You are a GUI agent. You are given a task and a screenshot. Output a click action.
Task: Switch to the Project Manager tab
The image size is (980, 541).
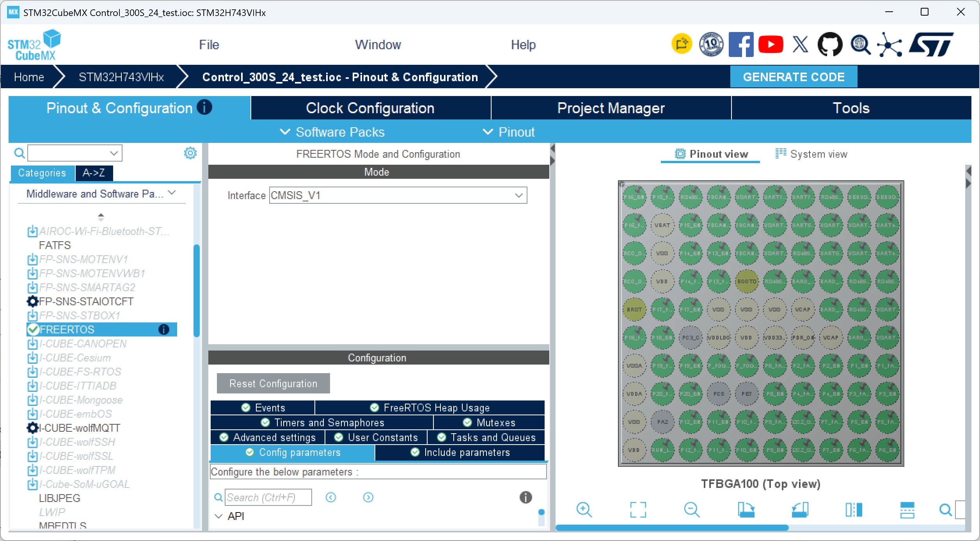click(611, 108)
